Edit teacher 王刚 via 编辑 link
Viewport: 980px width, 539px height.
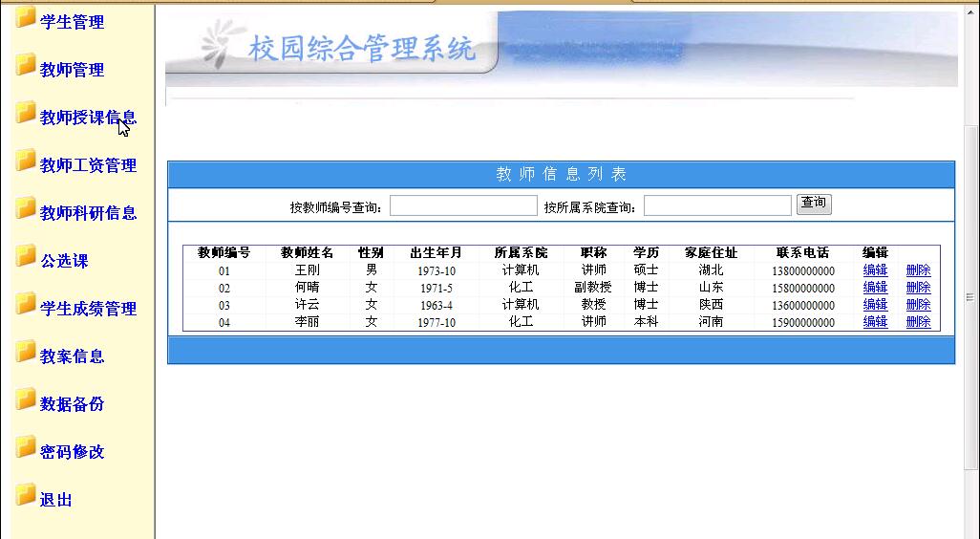point(875,270)
